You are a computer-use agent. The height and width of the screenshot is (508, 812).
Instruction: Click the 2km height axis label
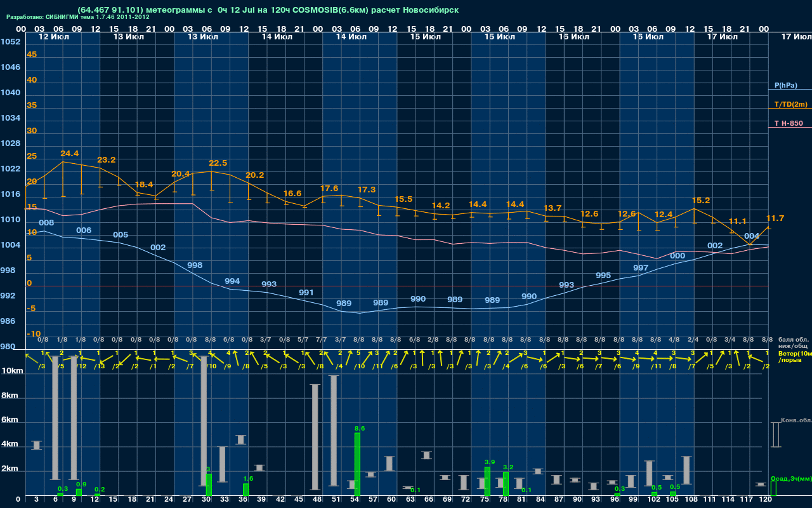pyautogui.click(x=11, y=469)
